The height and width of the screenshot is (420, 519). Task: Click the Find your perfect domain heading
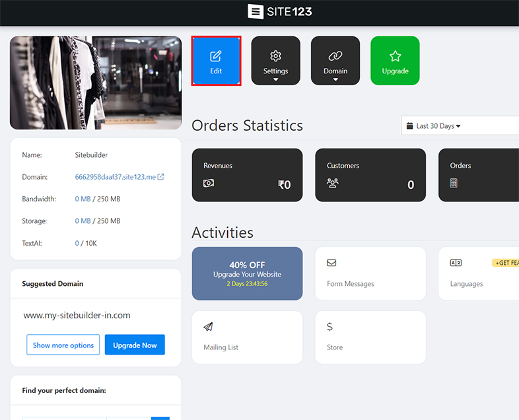64,390
